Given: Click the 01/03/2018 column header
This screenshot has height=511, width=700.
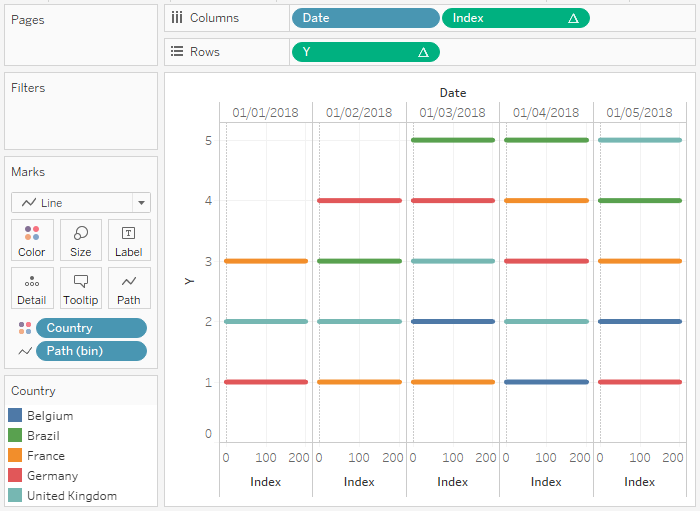Looking at the screenshot, I should click(453, 112).
